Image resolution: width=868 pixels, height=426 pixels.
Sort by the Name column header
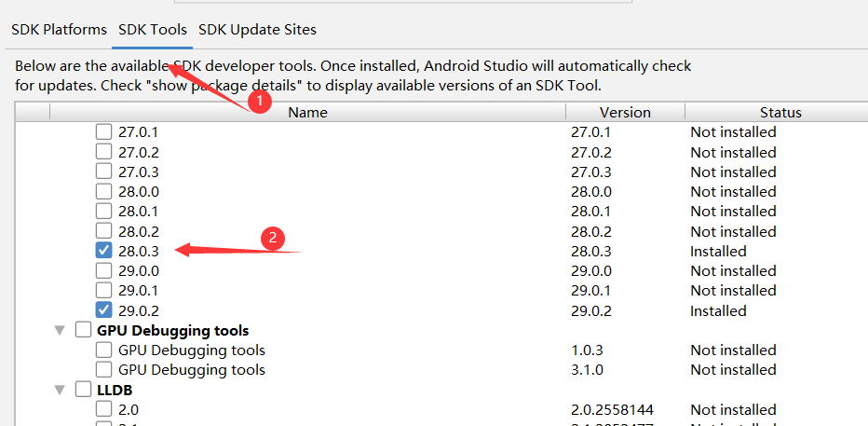[x=307, y=113]
